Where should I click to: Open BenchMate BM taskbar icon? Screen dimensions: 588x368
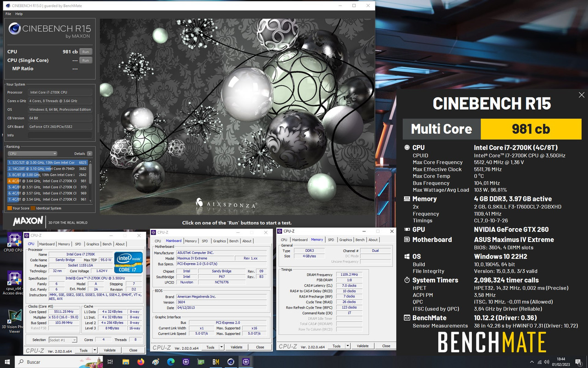tap(215, 362)
